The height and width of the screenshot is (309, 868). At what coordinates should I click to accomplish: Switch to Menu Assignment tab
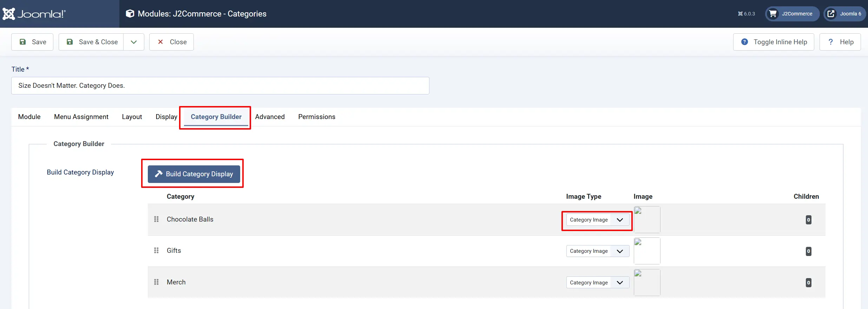point(81,117)
